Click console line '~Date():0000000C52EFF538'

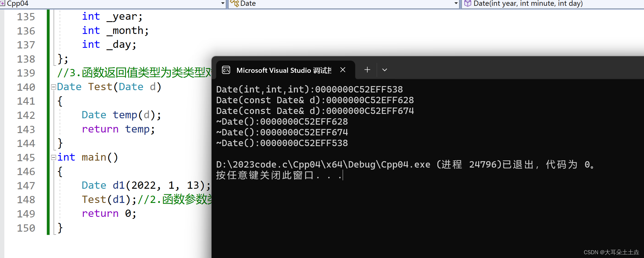click(x=282, y=143)
